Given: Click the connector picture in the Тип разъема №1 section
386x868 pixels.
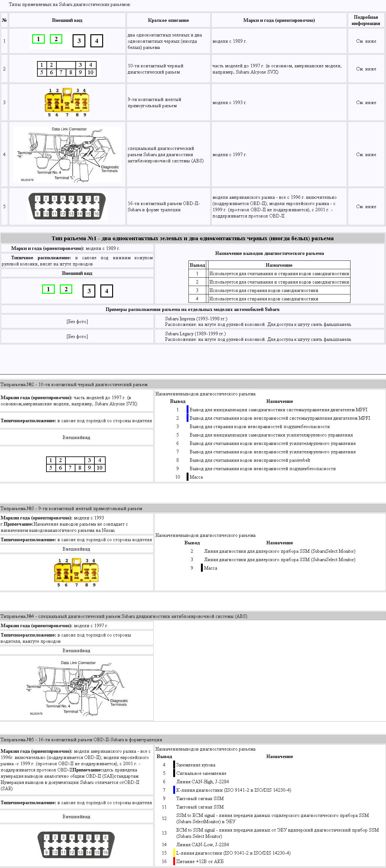Looking at the screenshot, I should [77, 291].
